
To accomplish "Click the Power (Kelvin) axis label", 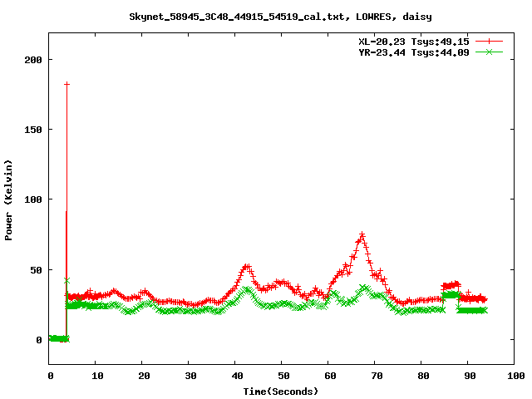I will click(x=8, y=200).
